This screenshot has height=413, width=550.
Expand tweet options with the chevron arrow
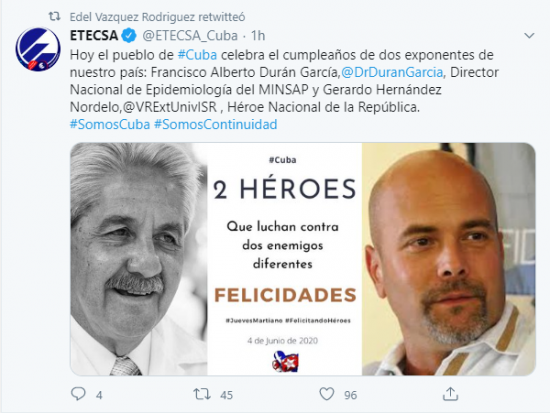(529, 35)
